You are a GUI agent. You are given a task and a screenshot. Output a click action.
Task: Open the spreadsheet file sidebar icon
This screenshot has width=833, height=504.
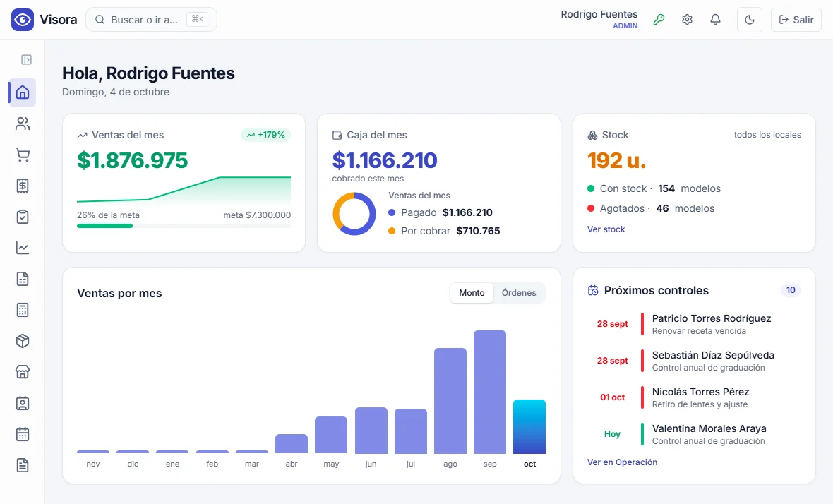[23, 279]
